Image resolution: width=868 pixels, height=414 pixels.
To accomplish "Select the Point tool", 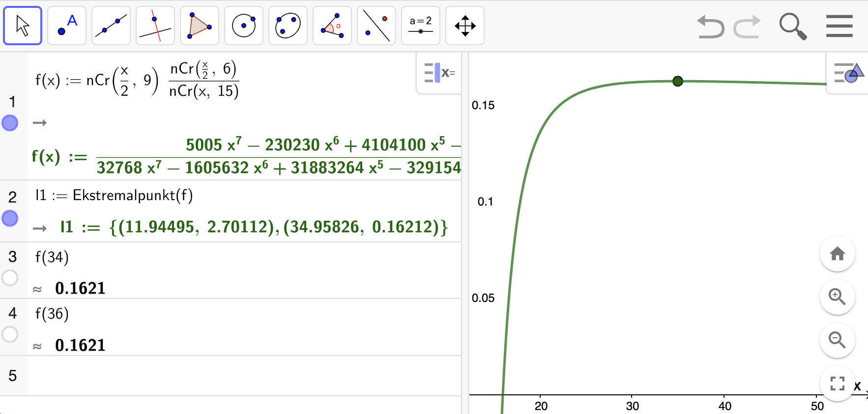I will pos(67,26).
